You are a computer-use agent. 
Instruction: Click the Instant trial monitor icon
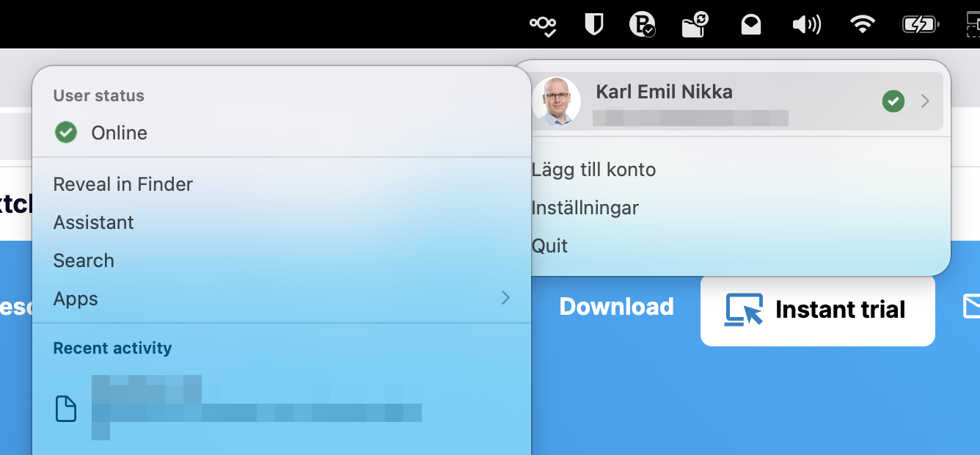[x=743, y=309]
